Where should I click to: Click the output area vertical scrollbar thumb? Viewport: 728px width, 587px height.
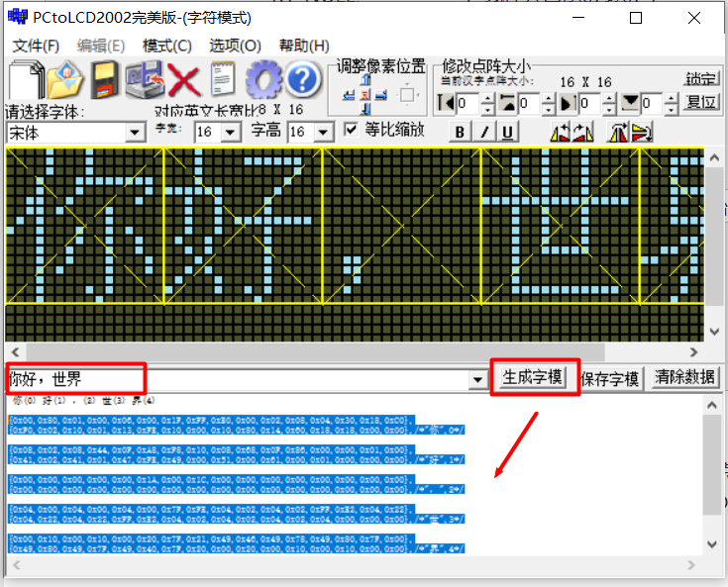[711, 465]
